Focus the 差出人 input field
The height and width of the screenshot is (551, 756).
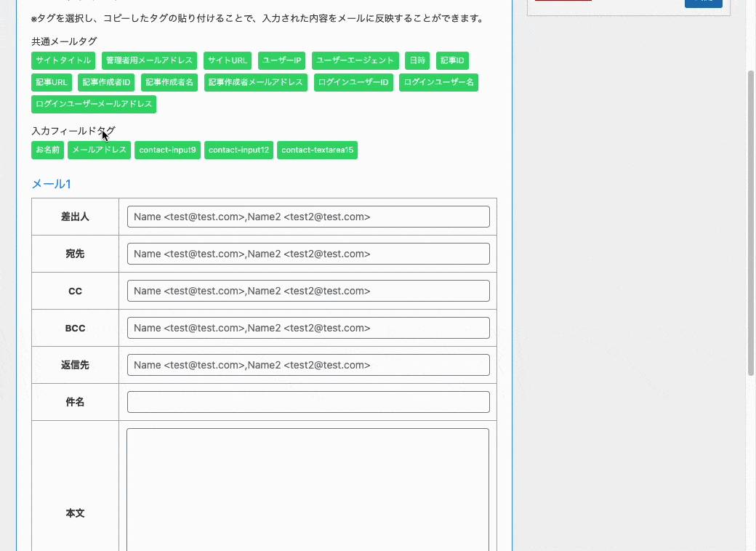pos(308,217)
